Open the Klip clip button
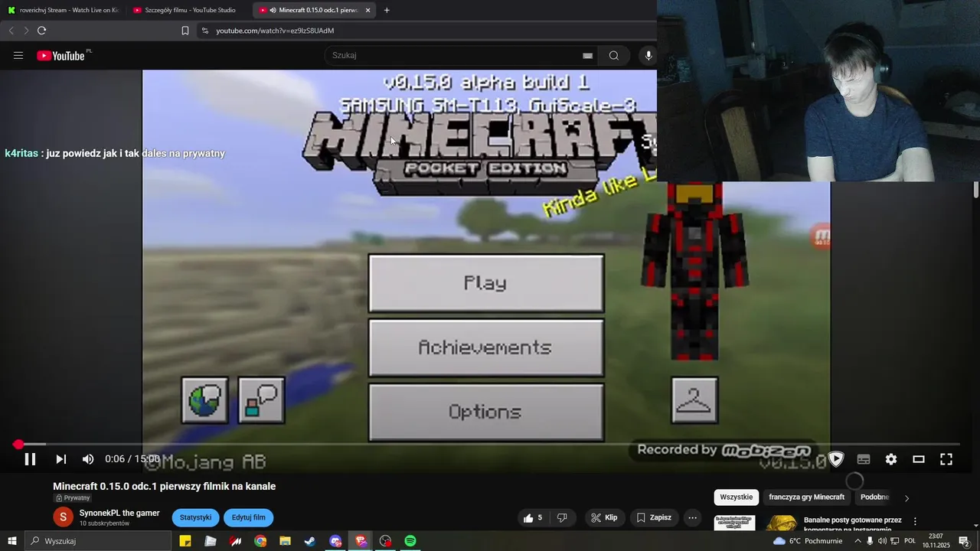Screen dimensions: 980x551 (x=604, y=518)
